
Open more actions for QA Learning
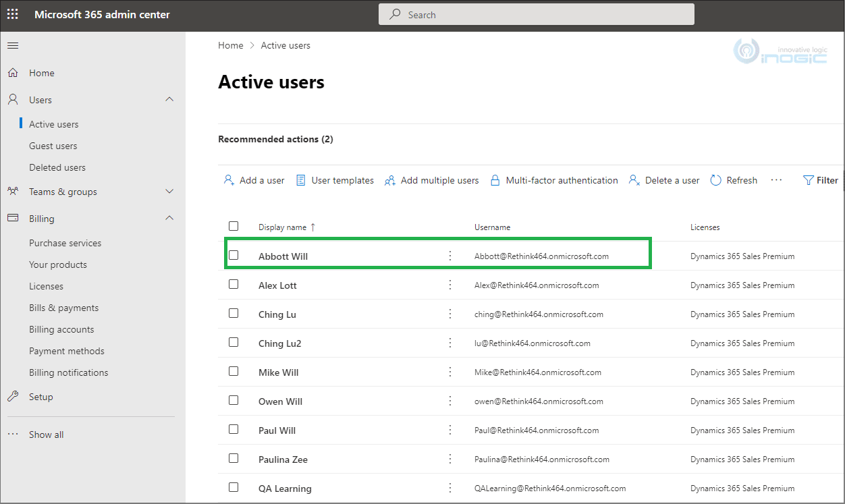coord(450,488)
